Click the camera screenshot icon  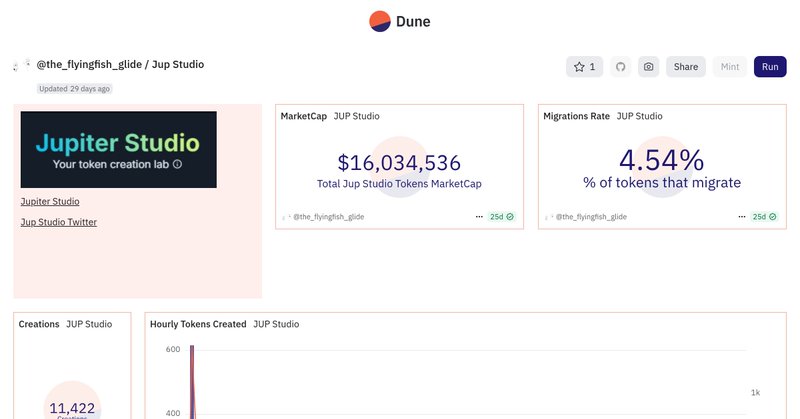(x=648, y=67)
